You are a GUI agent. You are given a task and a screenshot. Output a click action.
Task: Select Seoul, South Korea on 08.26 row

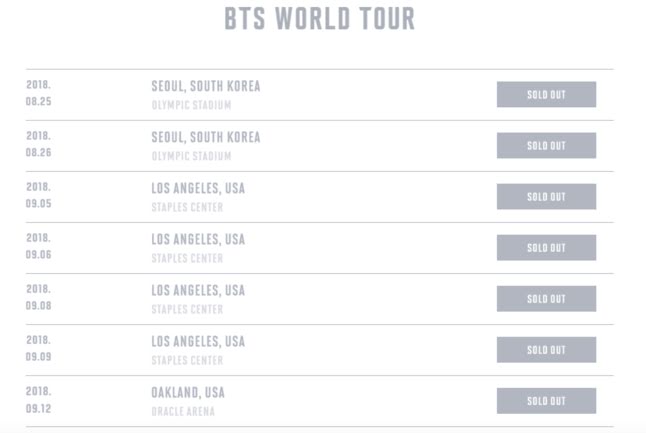click(x=206, y=137)
